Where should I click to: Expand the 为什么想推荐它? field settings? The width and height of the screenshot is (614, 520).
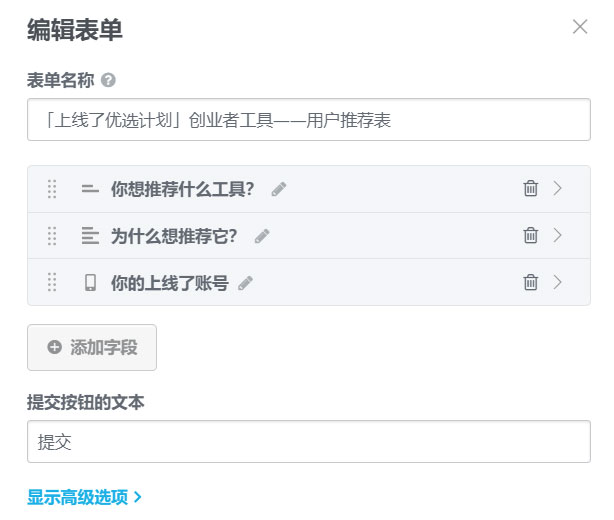[x=558, y=235]
